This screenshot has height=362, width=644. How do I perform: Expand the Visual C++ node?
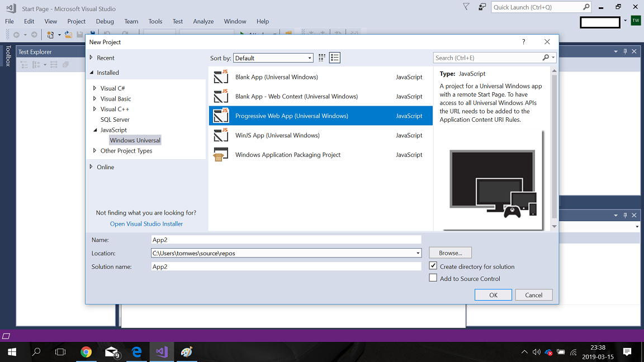95,109
